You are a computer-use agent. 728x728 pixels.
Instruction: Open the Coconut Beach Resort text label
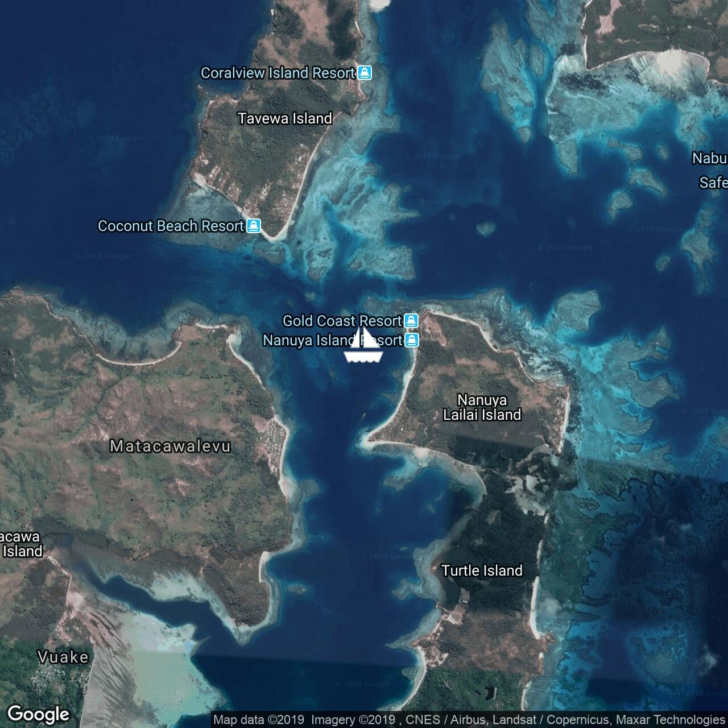(x=171, y=226)
